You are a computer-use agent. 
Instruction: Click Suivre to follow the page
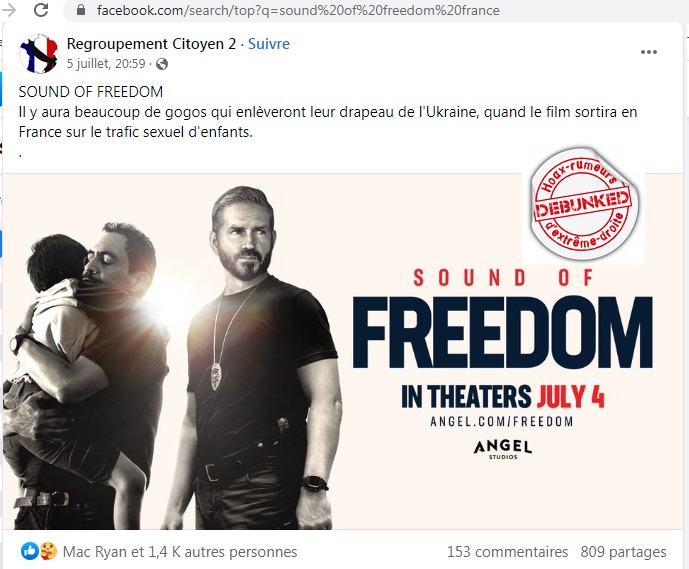(x=269, y=44)
